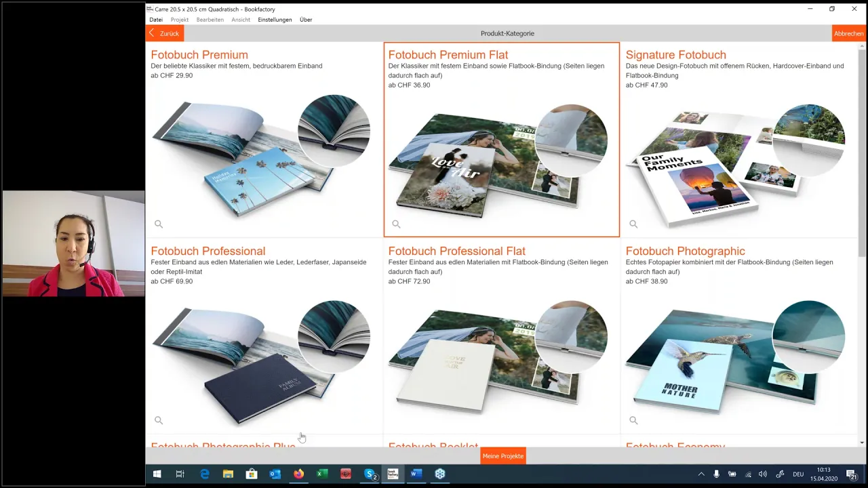Screen dimensions: 868x488
Task: Click the price text ab CHF 36.90
Action: [409, 85]
